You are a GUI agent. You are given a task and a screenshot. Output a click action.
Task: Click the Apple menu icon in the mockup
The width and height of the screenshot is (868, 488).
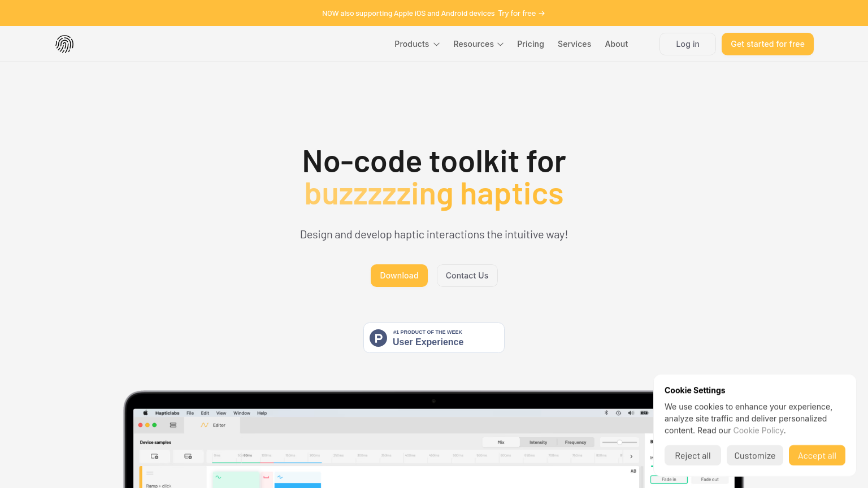145,413
